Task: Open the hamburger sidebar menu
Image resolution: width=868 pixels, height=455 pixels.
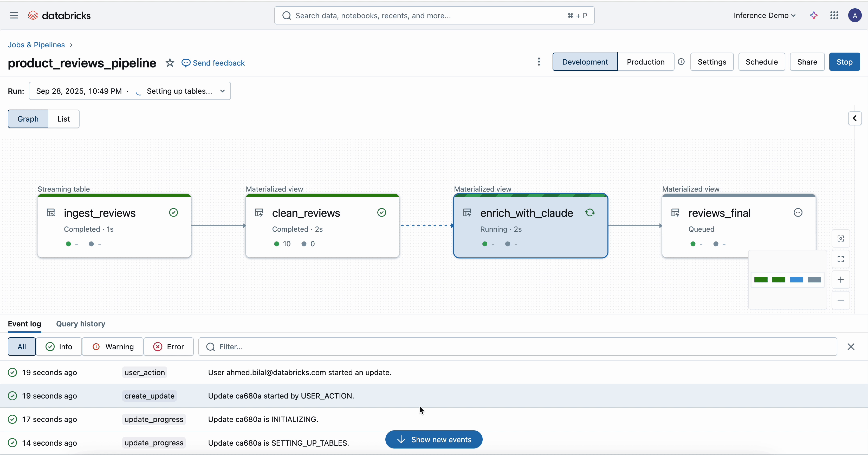Action: [14, 16]
